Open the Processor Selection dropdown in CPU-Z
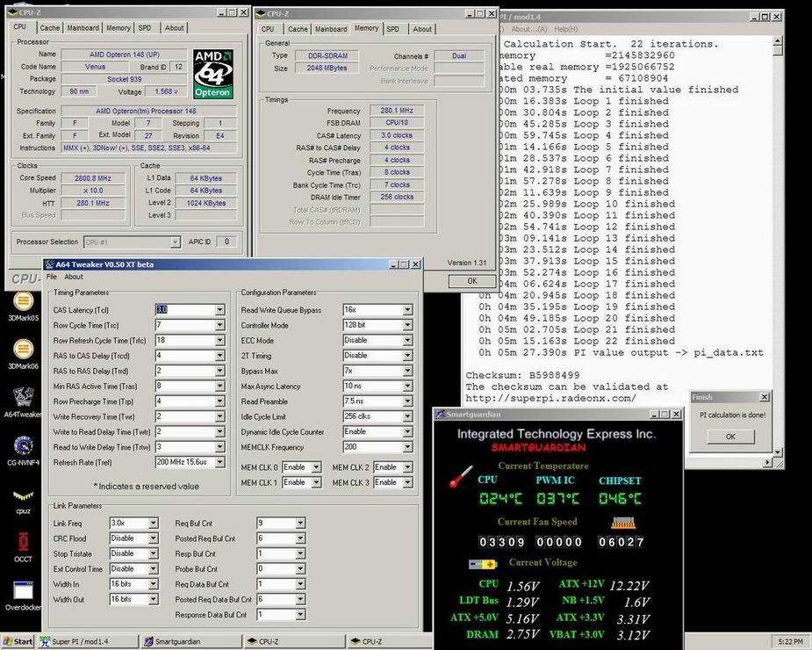Screen dimensions: 812x650 pyautogui.click(x=175, y=242)
